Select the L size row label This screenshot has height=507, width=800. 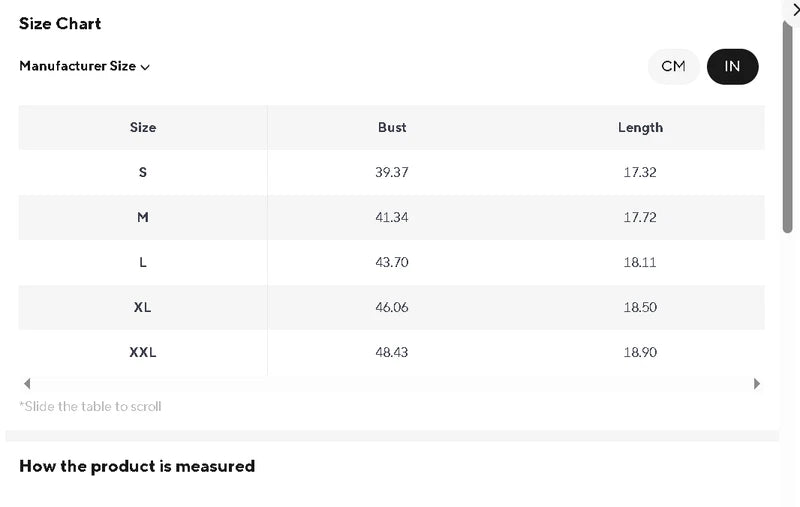click(143, 262)
